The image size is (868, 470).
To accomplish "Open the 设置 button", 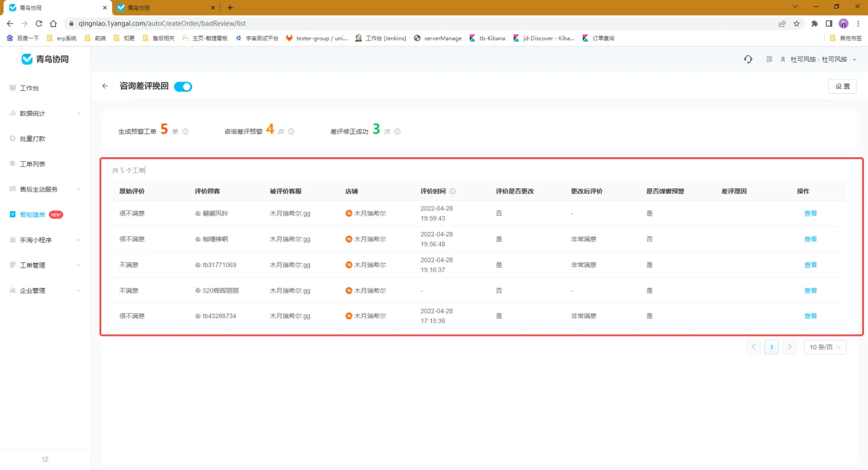I will tap(843, 86).
